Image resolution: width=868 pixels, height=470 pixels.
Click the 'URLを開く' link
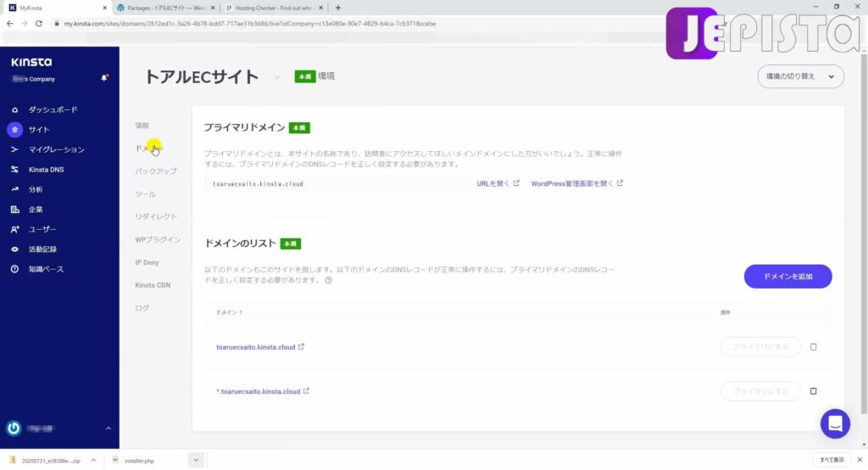pyautogui.click(x=498, y=183)
